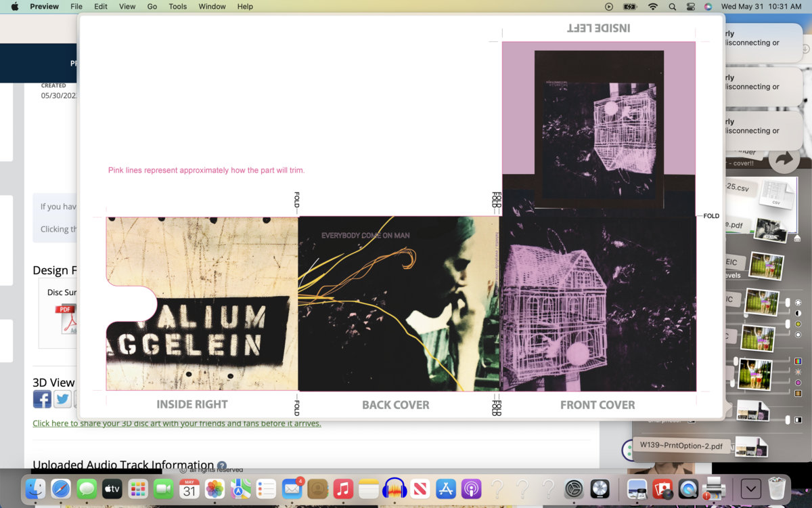812x508 pixels.
Task: Click the Wi-Fi status icon
Action: click(652, 7)
